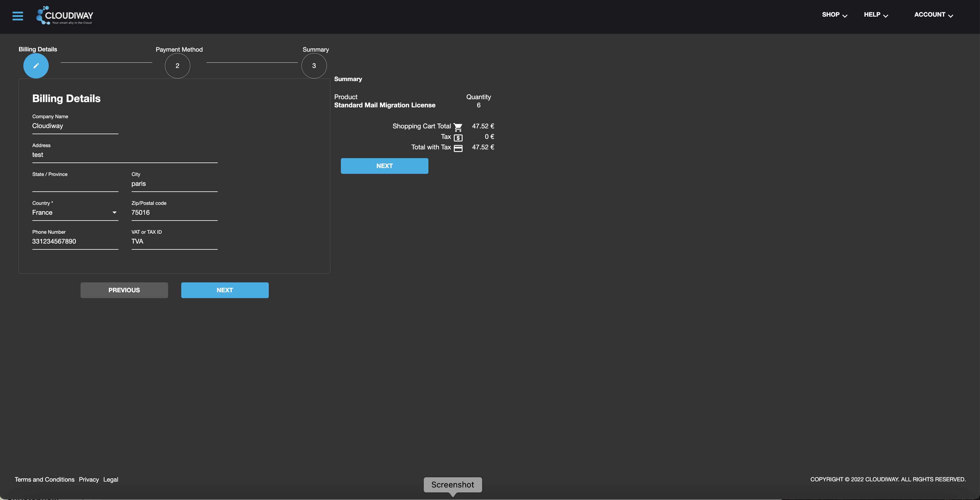This screenshot has width=980, height=500.
Task: Open the Country dropdown showing France
Action: 75,213
